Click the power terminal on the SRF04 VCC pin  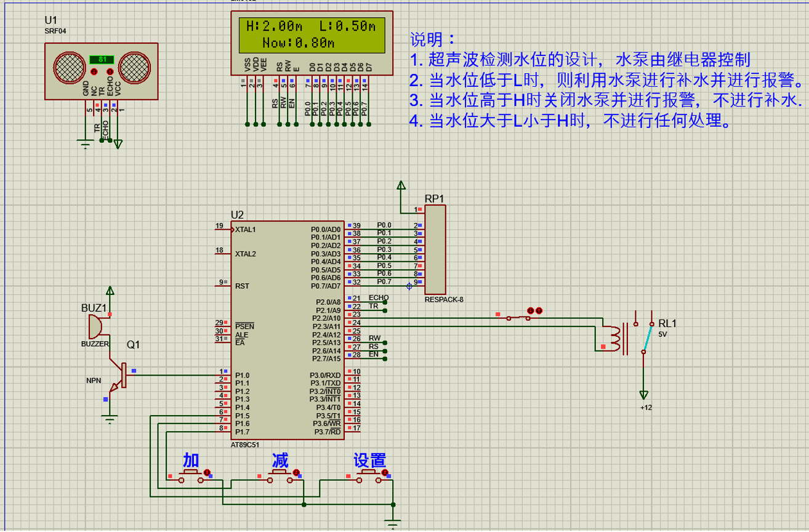118,144
